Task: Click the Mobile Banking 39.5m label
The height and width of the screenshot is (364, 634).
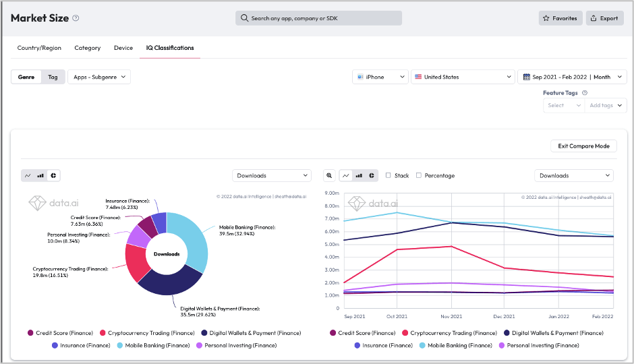Action: pos(247,231)
